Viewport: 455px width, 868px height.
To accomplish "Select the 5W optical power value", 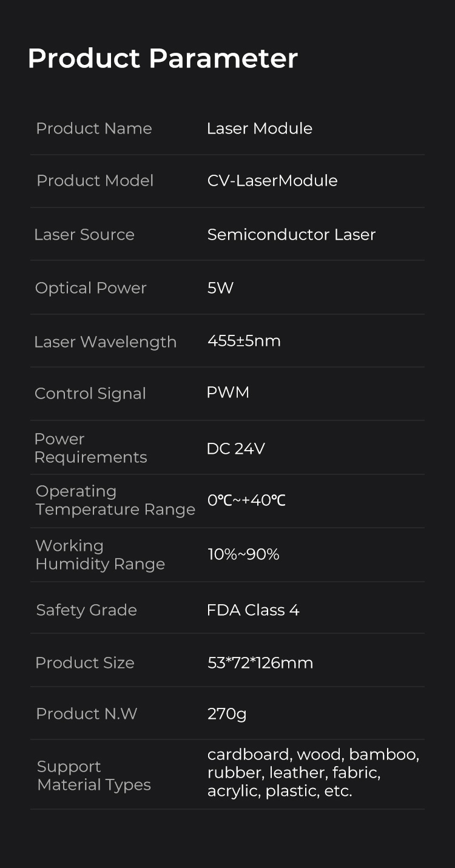I will pyautogui.click(x=220, y=288).
